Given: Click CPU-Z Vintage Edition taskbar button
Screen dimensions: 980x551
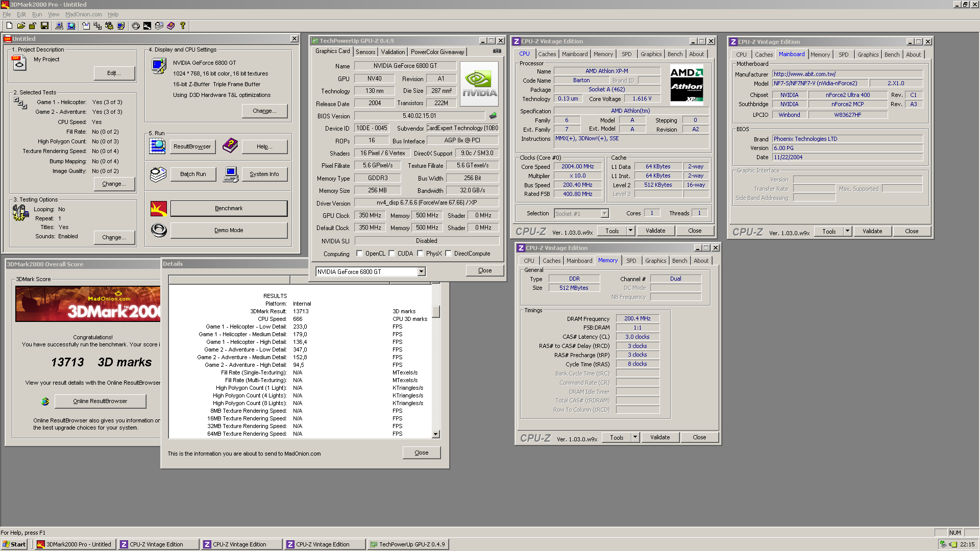Looking at the screenshot, I should pos(157,544).
